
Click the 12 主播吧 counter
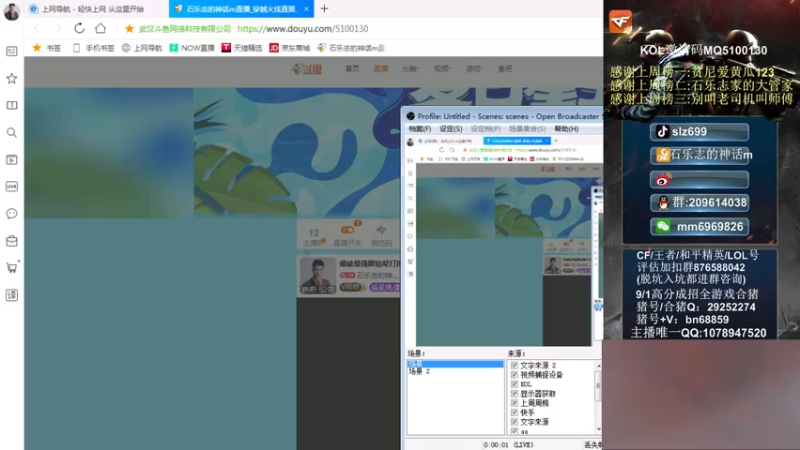pos(314,237)
